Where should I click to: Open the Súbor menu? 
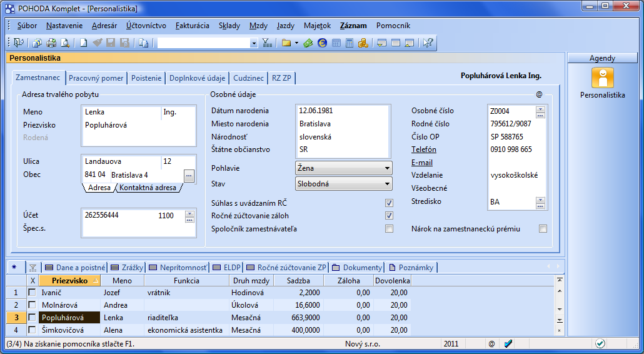click(x=27, y=26)
